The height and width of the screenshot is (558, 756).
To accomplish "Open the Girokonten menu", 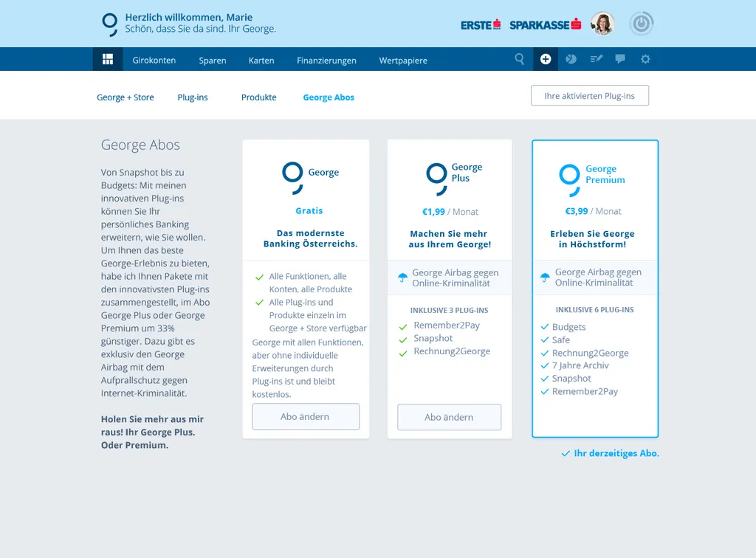I will pyautogui.click(x=154, y=61).
